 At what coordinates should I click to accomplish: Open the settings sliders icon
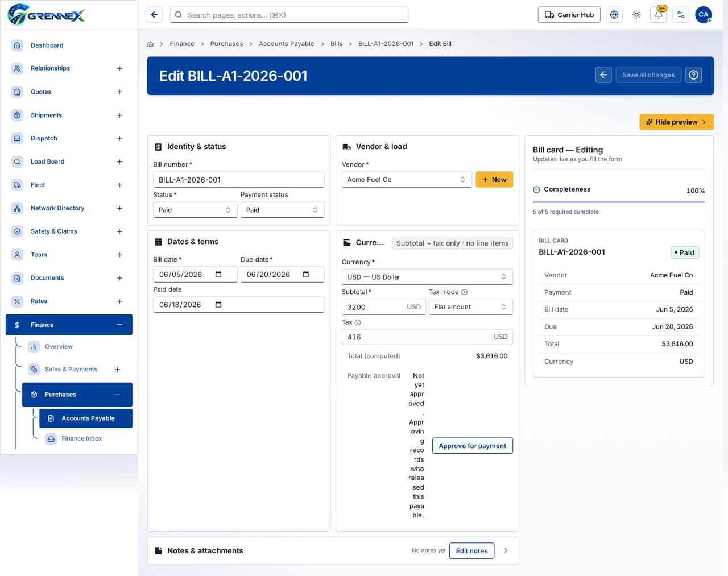[x=681, y=15]
